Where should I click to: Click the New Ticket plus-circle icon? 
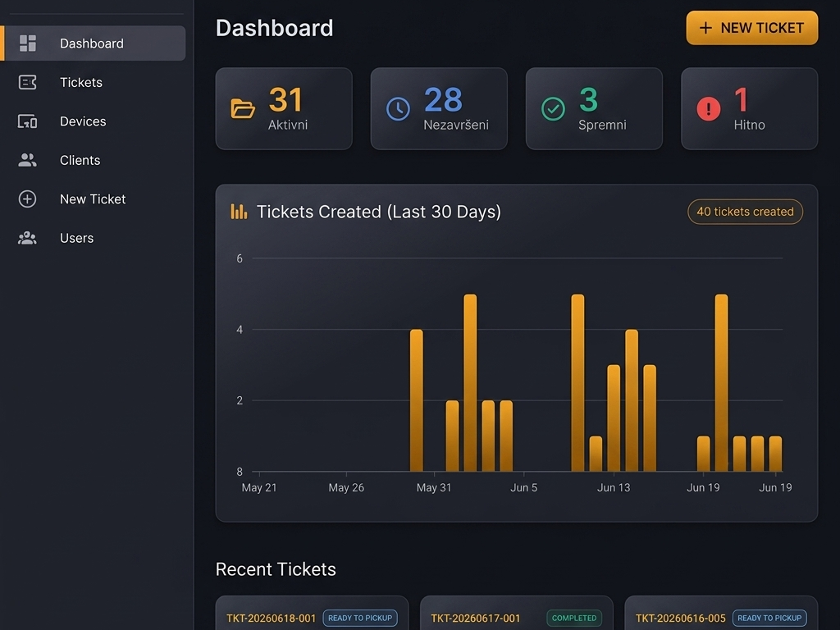(x=27, y=199)
